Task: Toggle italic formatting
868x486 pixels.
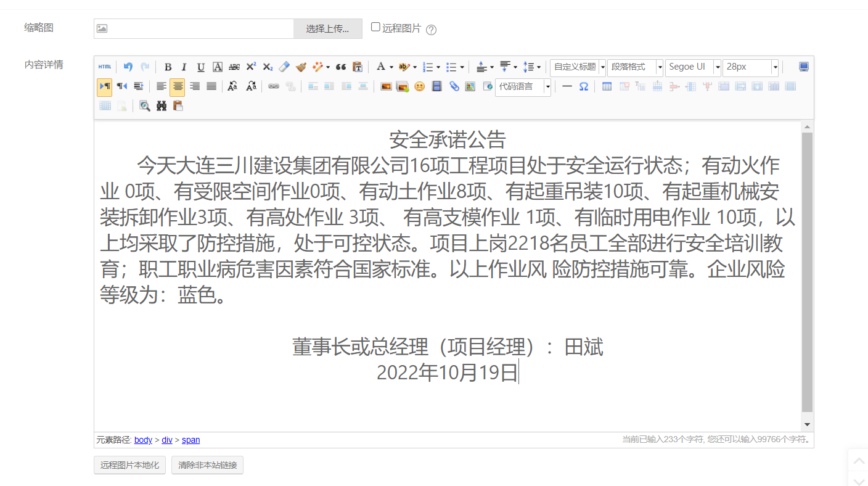Action: tap(184, 67)
